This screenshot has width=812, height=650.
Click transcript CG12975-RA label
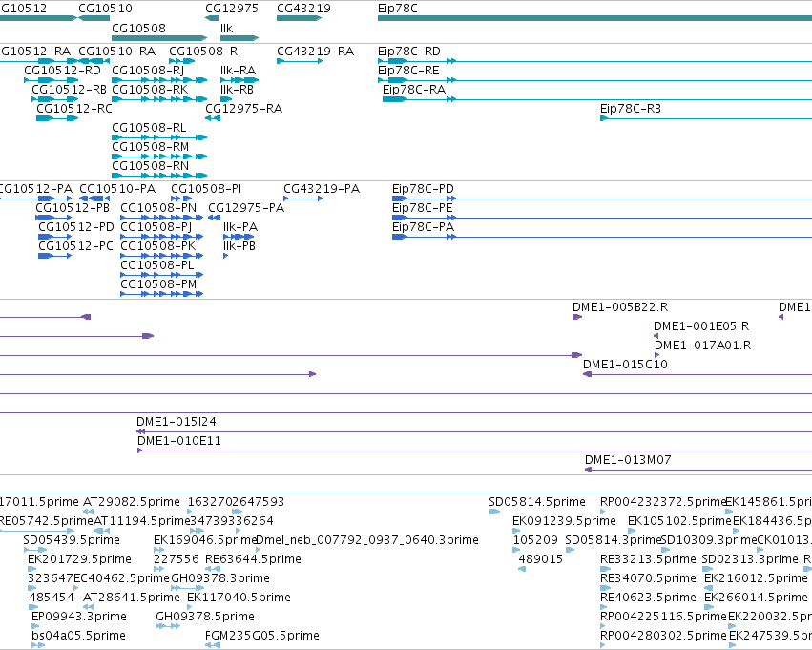[244, 109]
